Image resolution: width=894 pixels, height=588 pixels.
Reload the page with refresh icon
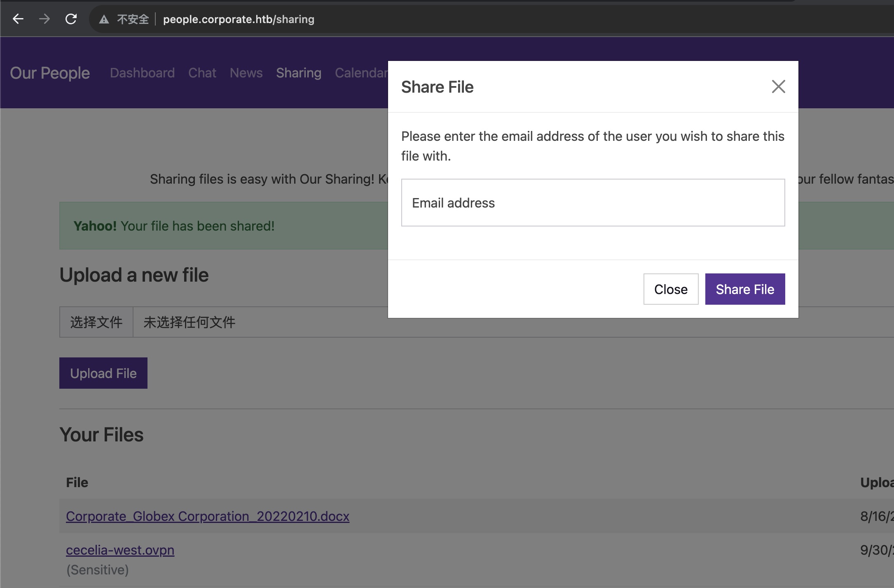[71, 19]
